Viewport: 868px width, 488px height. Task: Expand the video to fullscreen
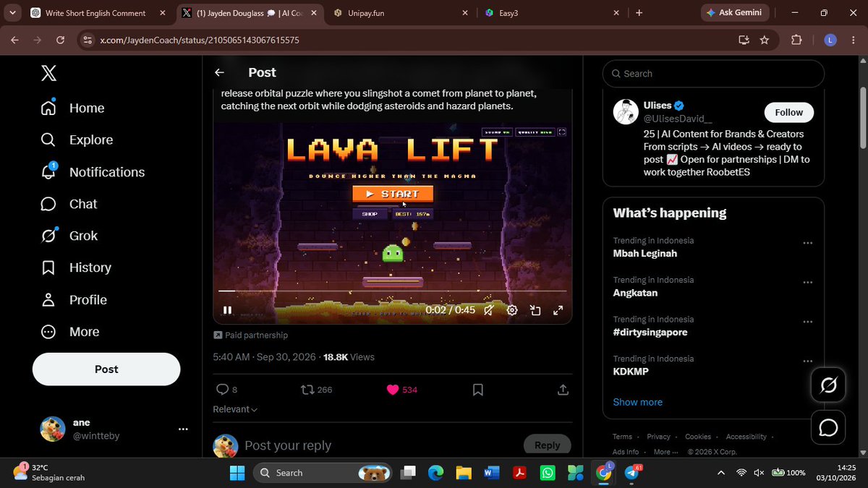pos(558,310)
